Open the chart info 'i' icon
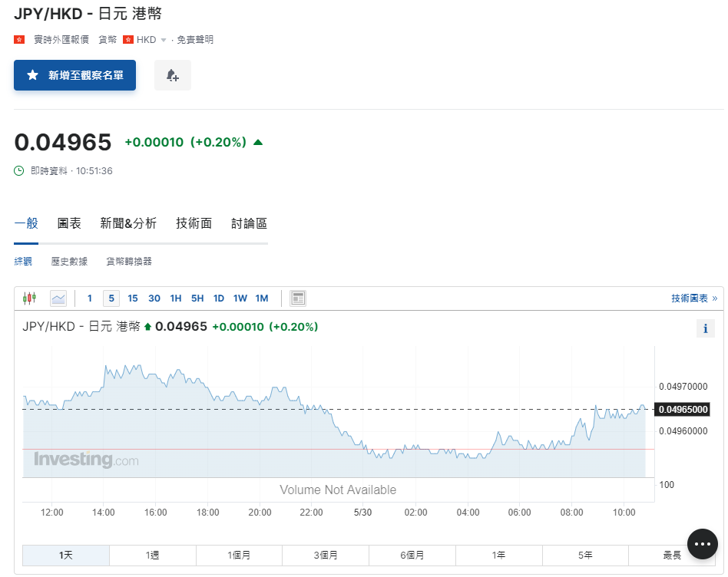Viewport: 728px width, 577px height. pos(705,328)
